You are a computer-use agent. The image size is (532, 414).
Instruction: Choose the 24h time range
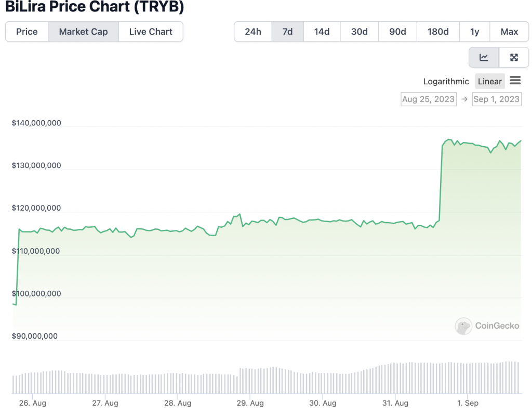click(253, 32)
